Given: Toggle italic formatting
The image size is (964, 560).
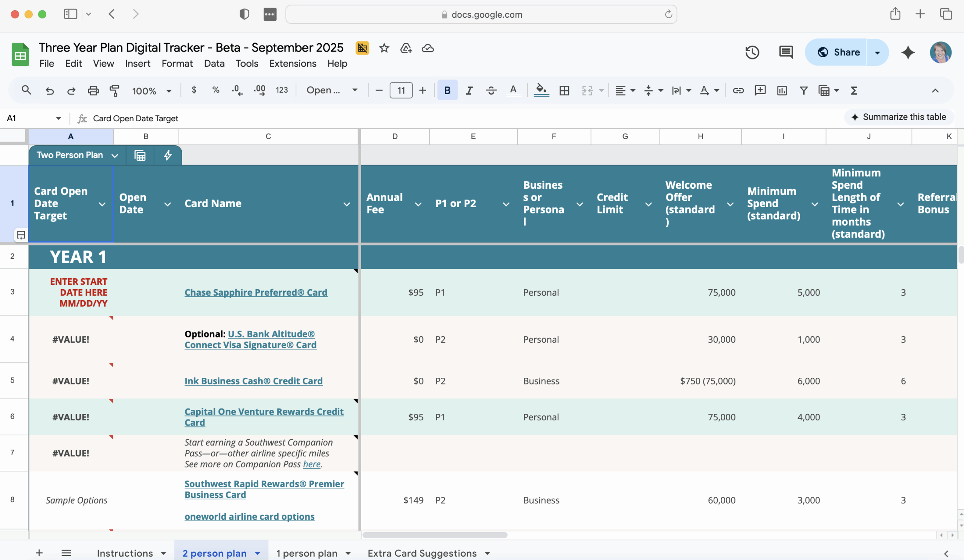Looking at the screenshot, I should [x=469, y=91].
